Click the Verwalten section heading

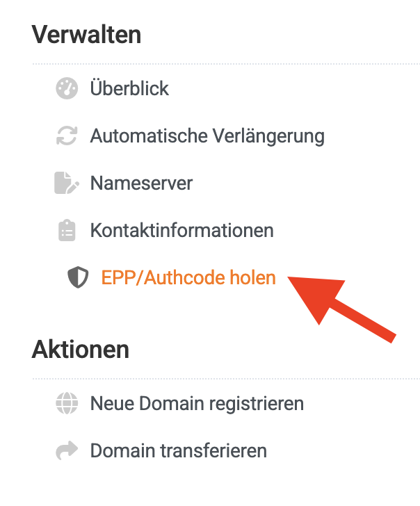[x=86, y=35]
